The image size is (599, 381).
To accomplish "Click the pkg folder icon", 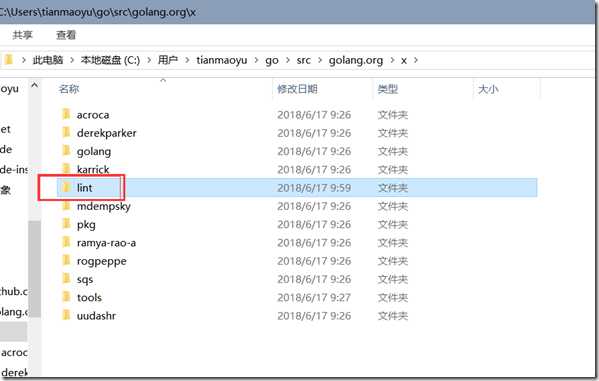I will tap(66, 224).
